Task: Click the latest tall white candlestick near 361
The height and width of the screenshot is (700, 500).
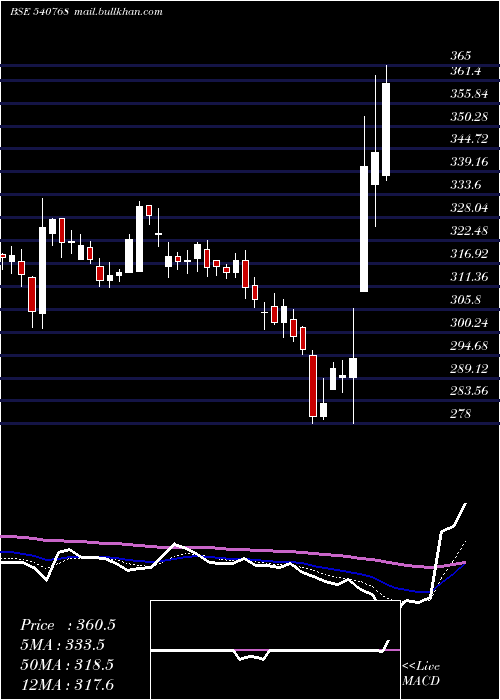Action: [x=386, y=129]
